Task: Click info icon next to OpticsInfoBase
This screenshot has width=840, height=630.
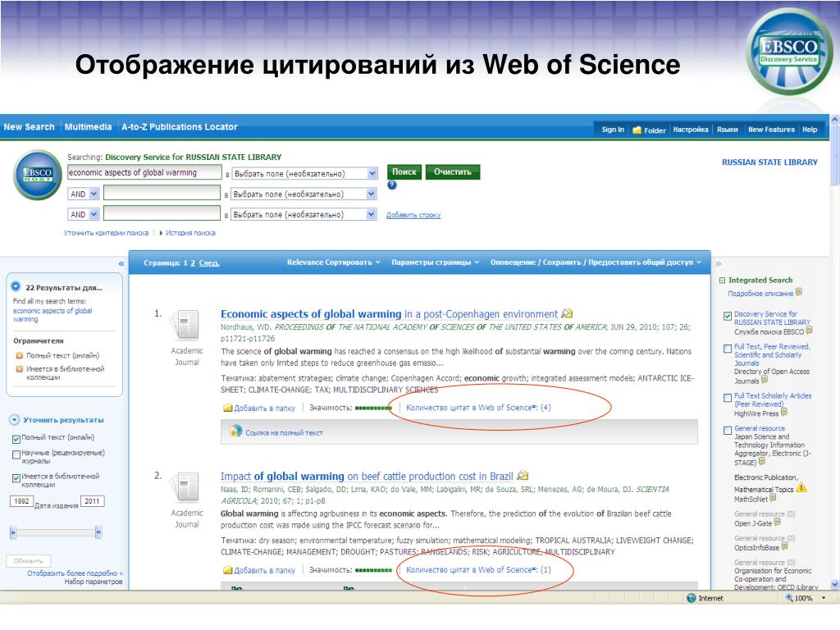Action: 785,547
